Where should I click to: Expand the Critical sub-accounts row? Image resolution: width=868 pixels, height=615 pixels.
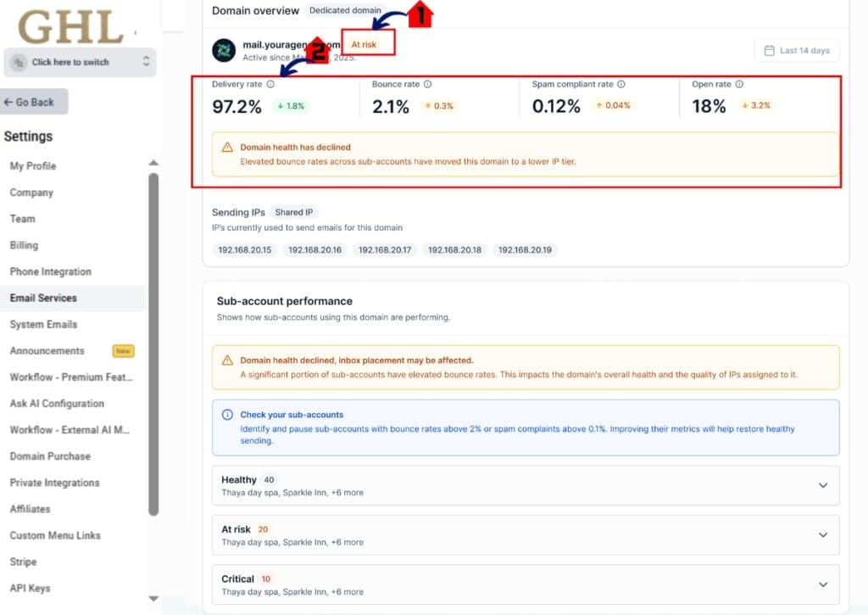[x=526, y=584]
